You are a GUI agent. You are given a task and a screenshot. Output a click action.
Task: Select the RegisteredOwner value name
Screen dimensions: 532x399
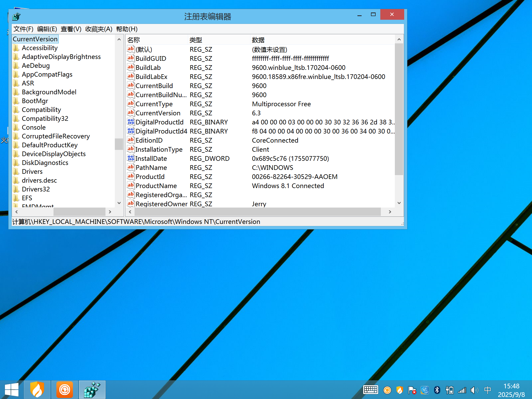161,204
